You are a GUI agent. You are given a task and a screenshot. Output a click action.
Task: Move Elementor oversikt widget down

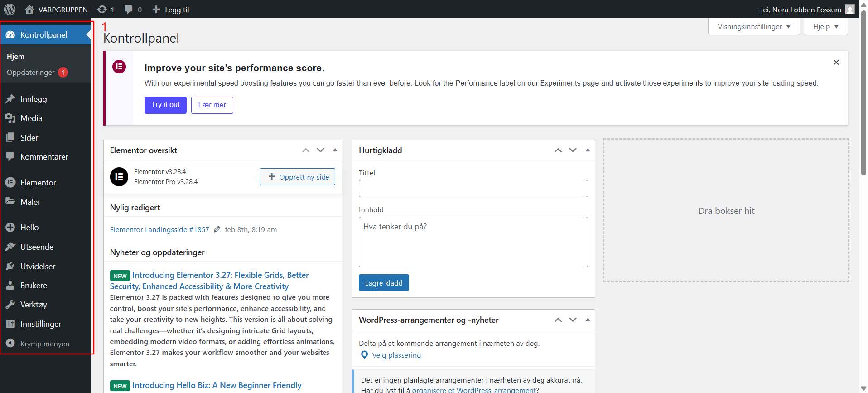tap(320, 150)
